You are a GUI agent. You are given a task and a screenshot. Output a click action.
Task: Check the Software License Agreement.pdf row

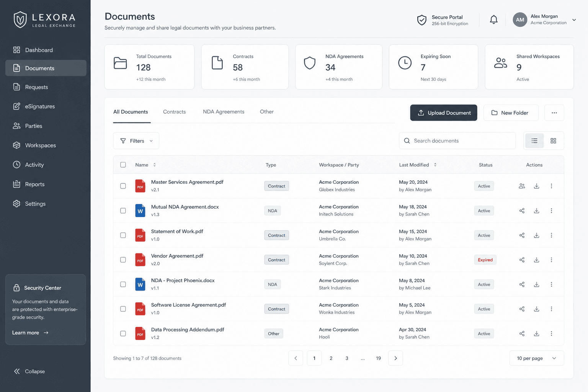pos(123,309)
